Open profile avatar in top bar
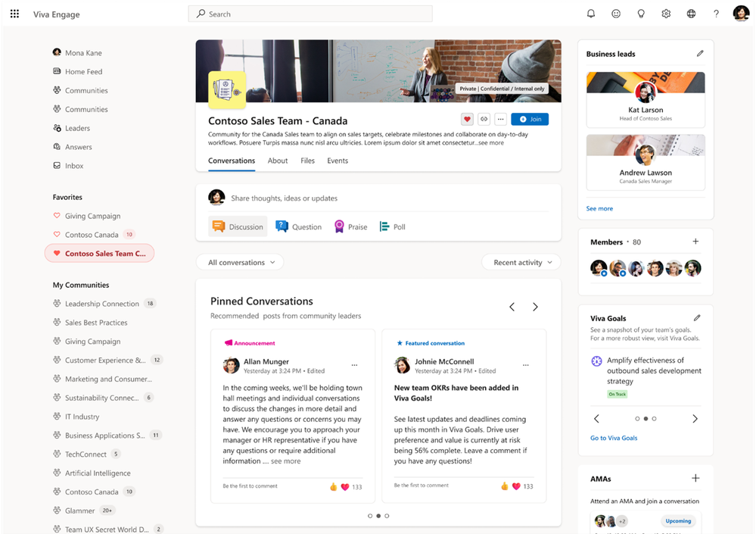Viewport: 756px width, 534px height. (741, 14)
